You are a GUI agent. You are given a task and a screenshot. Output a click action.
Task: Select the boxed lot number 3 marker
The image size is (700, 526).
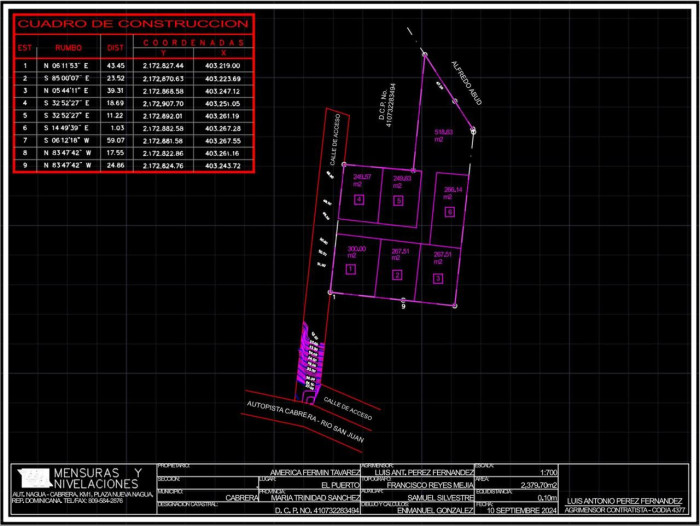pyautogui.click(x=438, y=277)
